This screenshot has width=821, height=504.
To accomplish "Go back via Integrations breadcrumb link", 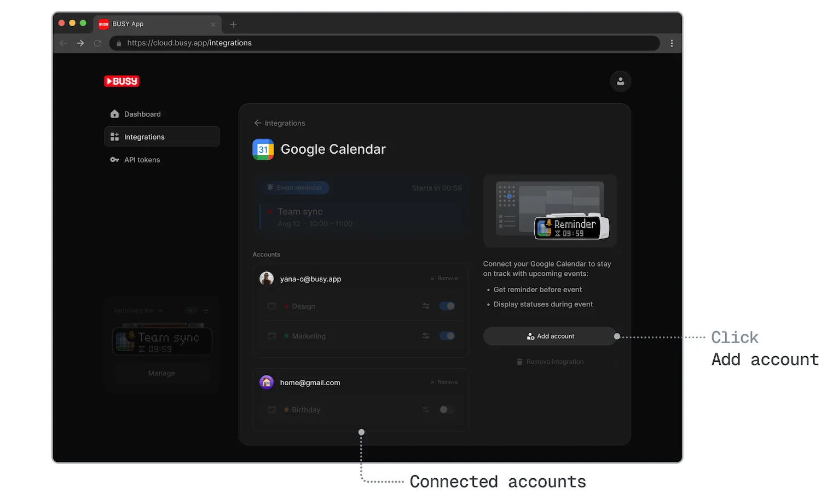I will 280,123.
